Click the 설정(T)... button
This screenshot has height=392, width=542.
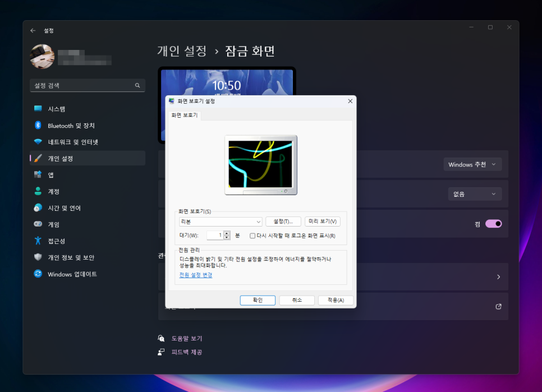point(283,222)
